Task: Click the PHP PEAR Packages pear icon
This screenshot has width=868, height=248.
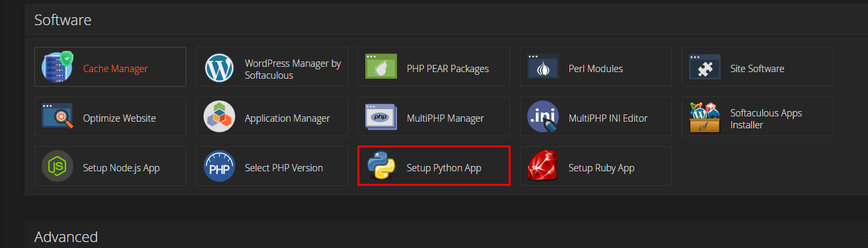Action: coord(381,67)
